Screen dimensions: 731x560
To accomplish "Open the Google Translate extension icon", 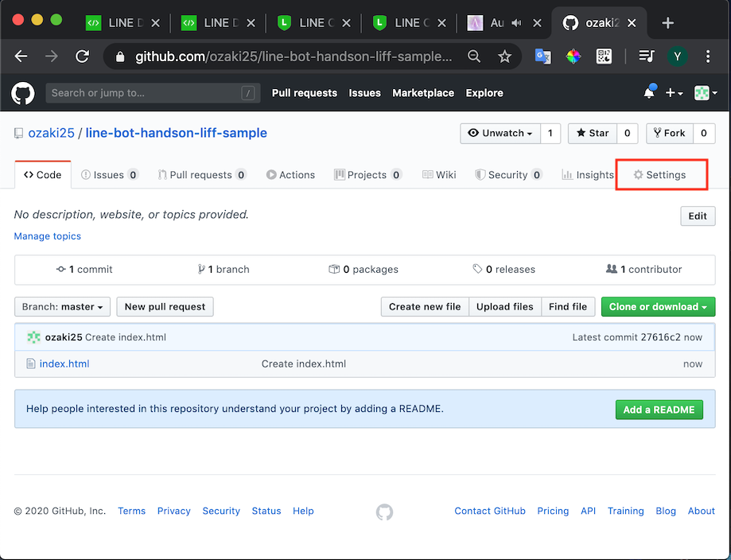I will pyautogui.click(x=542, y=57).
